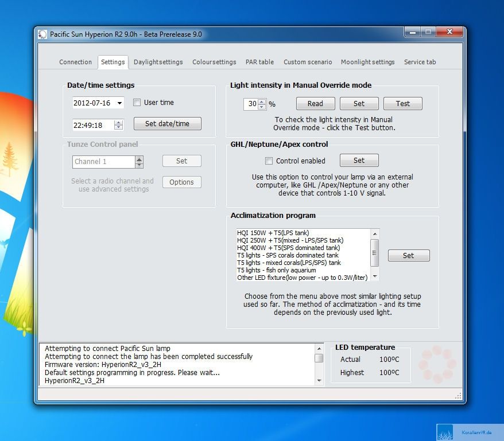This screenshot has height=441, width=504.
Task: Click the acclimatization list scrollbar thumb
Action: tap(375, 253)
